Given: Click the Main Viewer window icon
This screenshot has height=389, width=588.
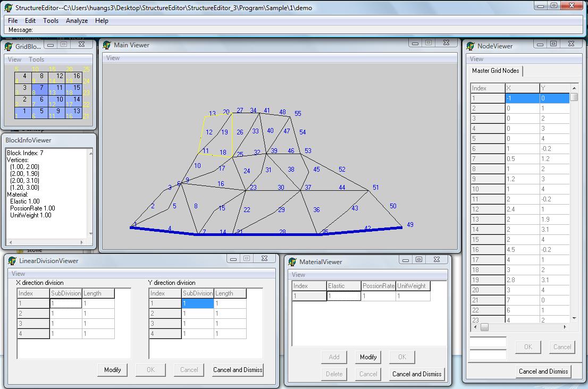Looking at the screenshot, I should [x=106, y=45].
